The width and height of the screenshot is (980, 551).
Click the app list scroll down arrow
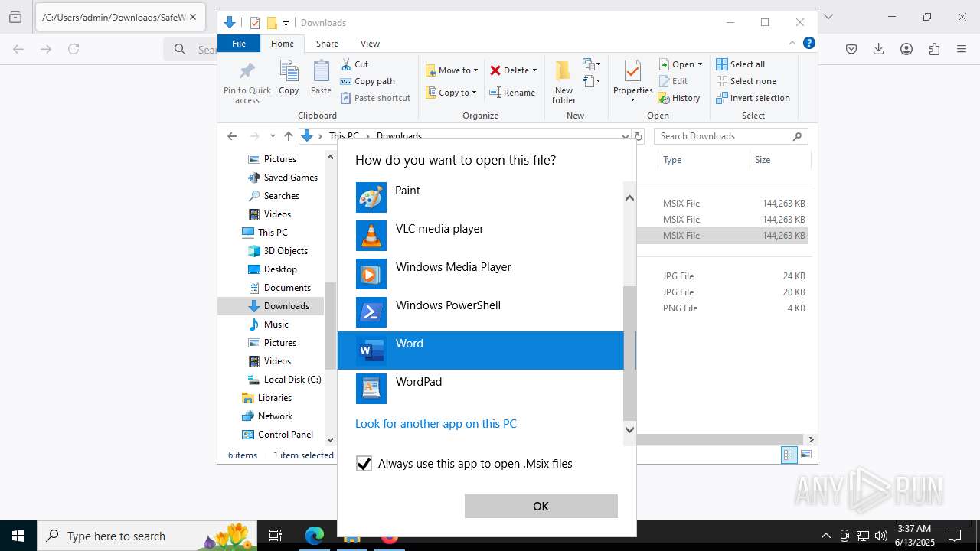[x=629, y=429]
